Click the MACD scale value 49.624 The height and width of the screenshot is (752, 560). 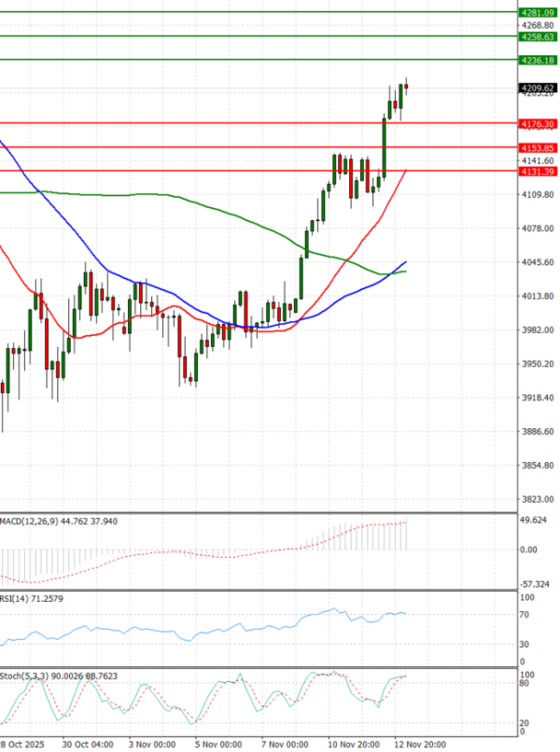coord(536,521)
